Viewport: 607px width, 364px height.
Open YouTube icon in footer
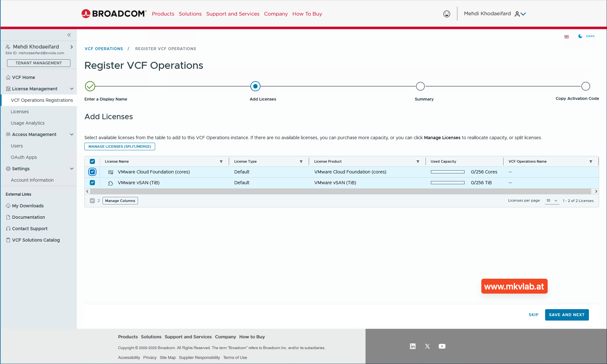(x=442, y=346)
